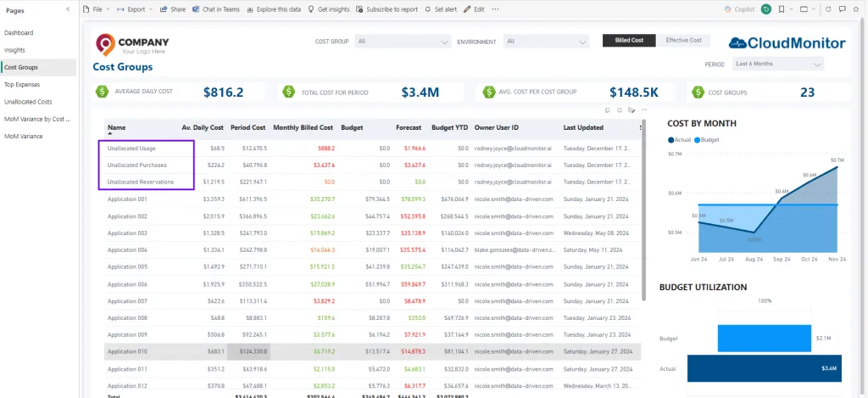Screen dimensions: 868x398
Task: Click blake.gonzales owner cell for Application 004
Action: (514, 250)
